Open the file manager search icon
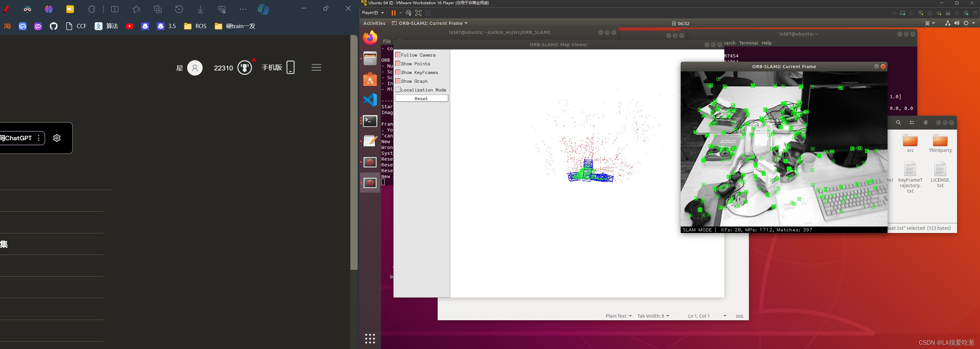The image size is (980, 349). tap(898, 122)
